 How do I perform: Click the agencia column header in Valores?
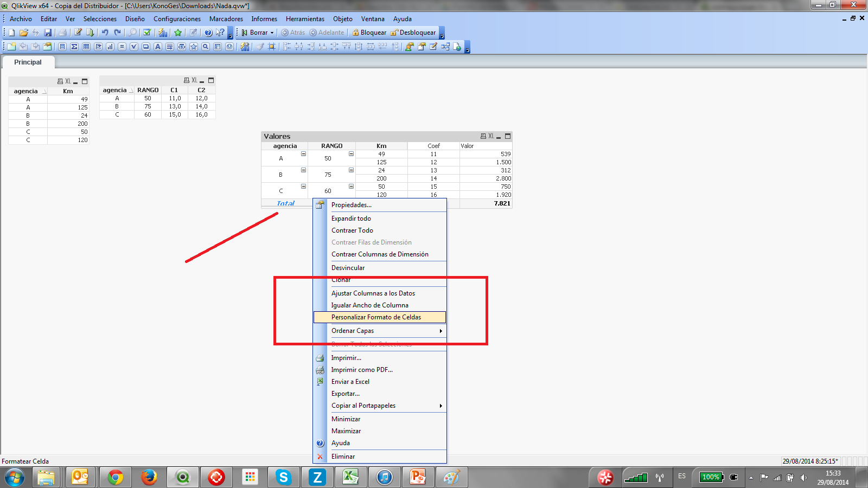(285, 146)
